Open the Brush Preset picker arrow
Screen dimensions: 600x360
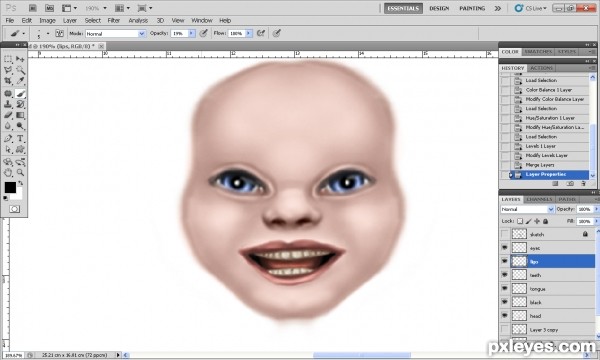(48, 34)
